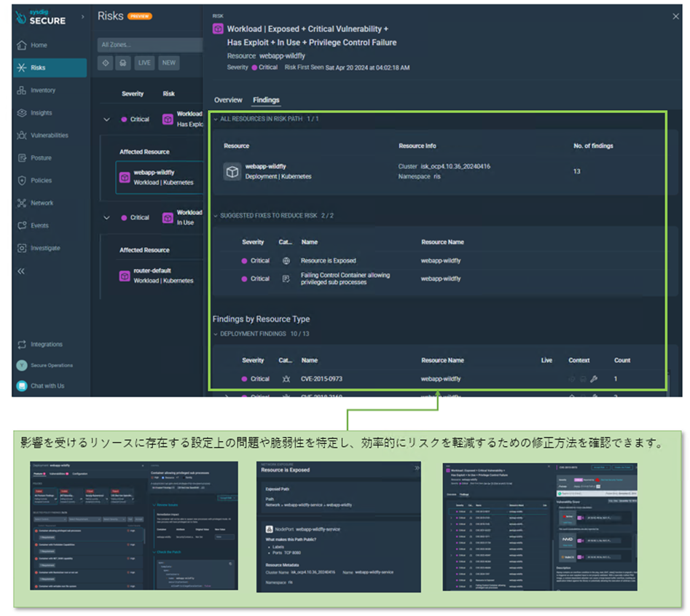This screenshot has height=616, width=690.
Task: Open Policies shield icon
Action: click(x=22, y=181)
